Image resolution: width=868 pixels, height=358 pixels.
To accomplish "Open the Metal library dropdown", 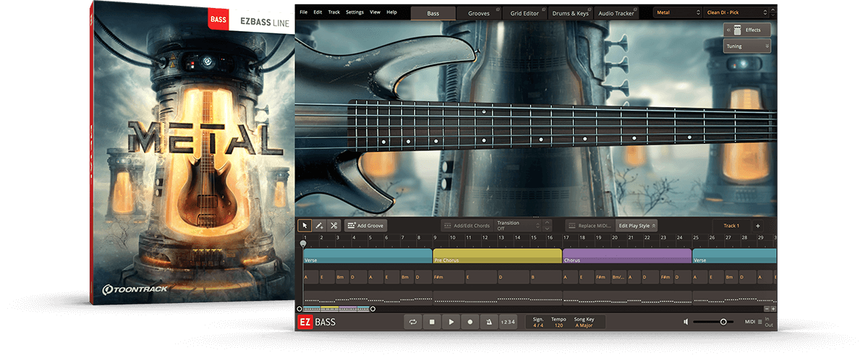I will pyautogui.click(x=677, y=13).
